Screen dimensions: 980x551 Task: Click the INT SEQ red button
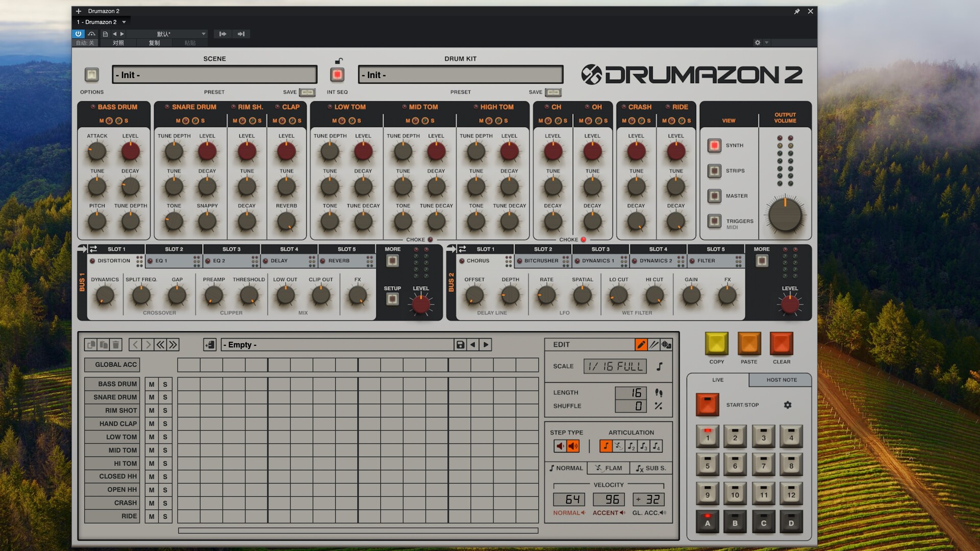click(x=337, y=75)
